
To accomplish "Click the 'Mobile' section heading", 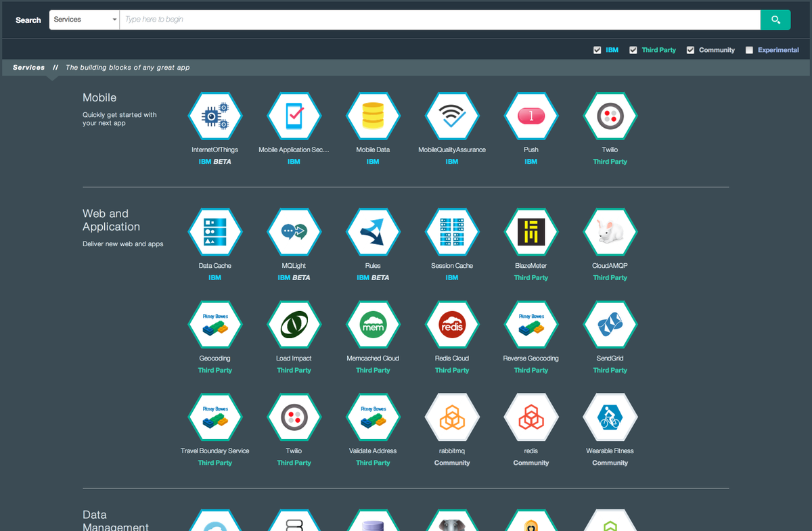I will 99,98.
